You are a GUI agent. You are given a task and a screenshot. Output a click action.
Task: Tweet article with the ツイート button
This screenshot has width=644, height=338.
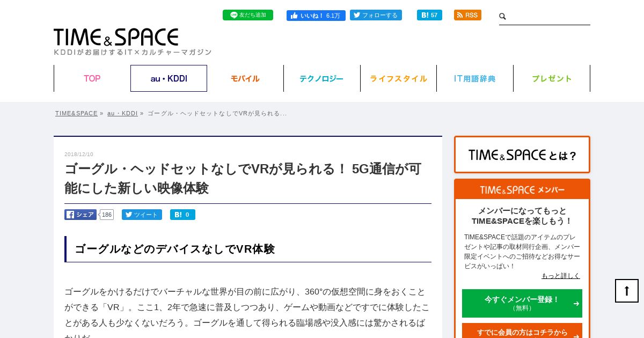tap(142, 215)
